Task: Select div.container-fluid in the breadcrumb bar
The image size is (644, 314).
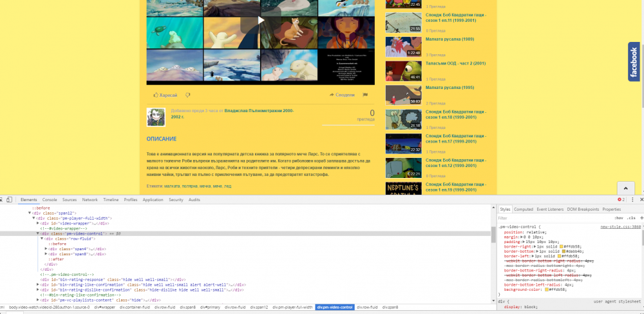Action: [x=135, y=308]
